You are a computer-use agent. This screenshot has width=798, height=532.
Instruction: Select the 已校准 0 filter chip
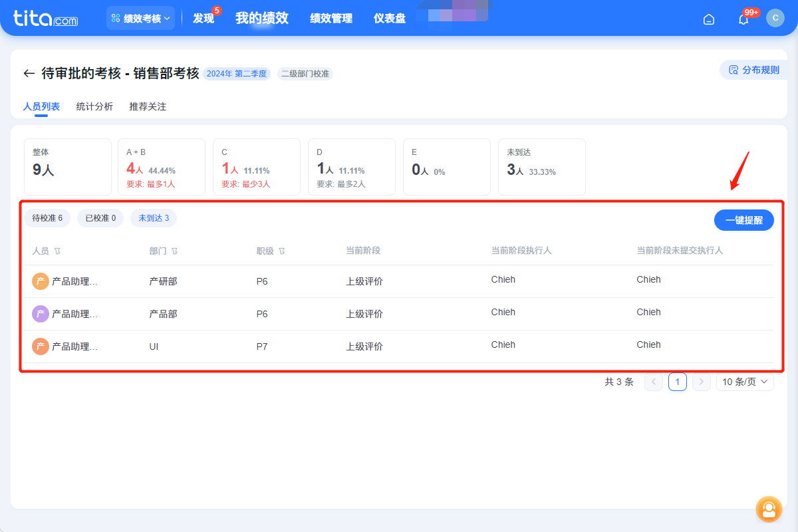click(100, 218)
